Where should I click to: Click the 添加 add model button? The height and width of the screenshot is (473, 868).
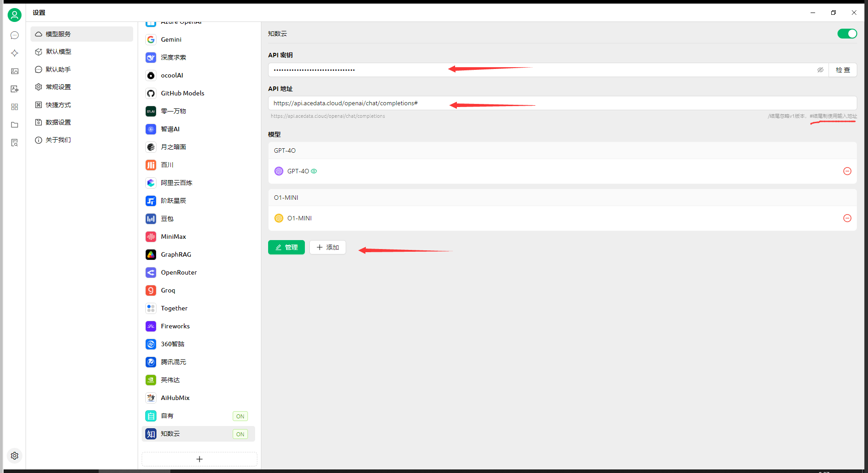327,247
